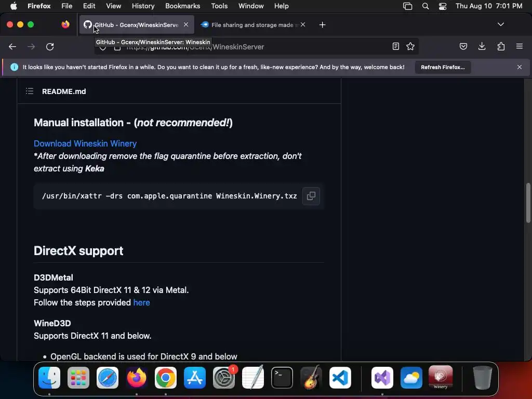
Task: Open App Store from the dock
Action: [195, 378]
